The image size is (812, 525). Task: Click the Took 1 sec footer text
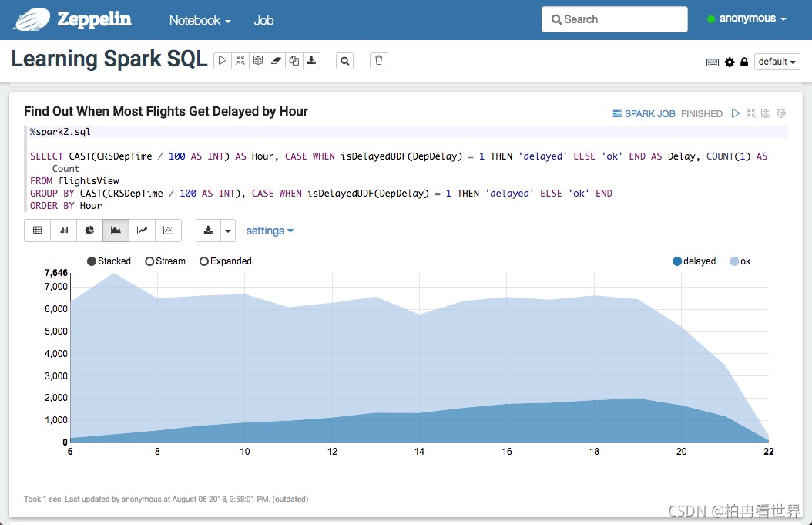point(166,499)
